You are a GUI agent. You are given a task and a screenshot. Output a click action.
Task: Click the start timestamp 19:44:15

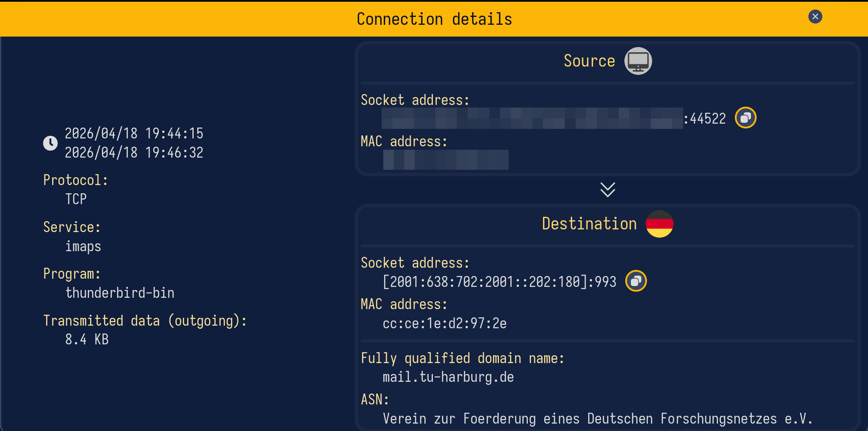pos(134,133)
